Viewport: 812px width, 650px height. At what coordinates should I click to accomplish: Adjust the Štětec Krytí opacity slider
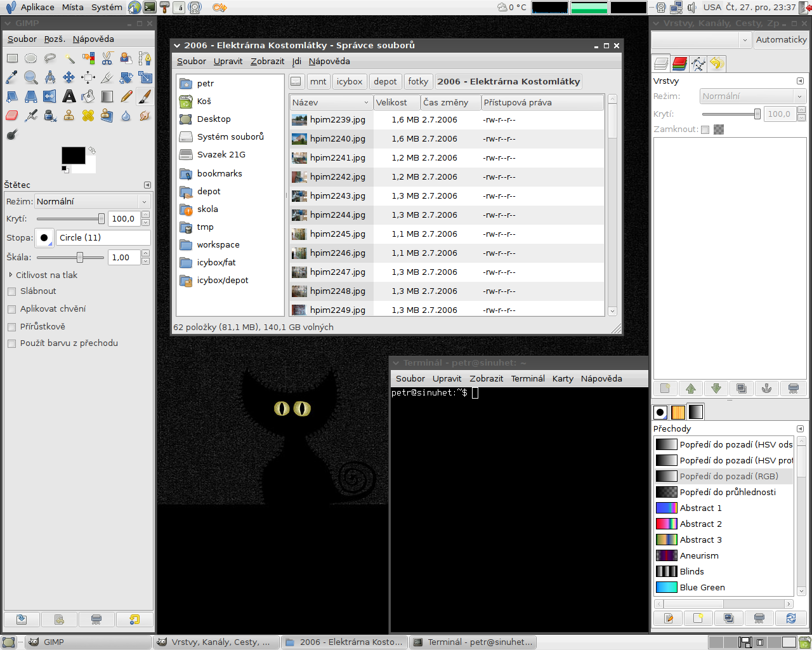[x=70, y=219]
